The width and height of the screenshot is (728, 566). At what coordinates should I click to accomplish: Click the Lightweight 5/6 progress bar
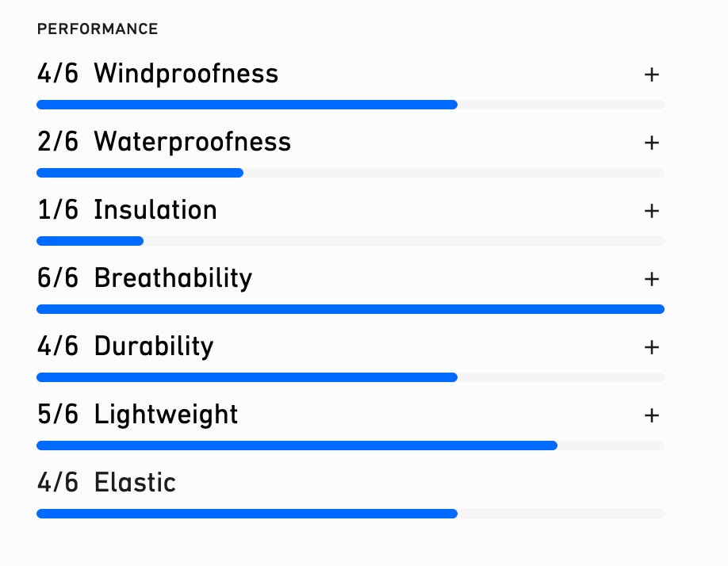coord(350,446)
